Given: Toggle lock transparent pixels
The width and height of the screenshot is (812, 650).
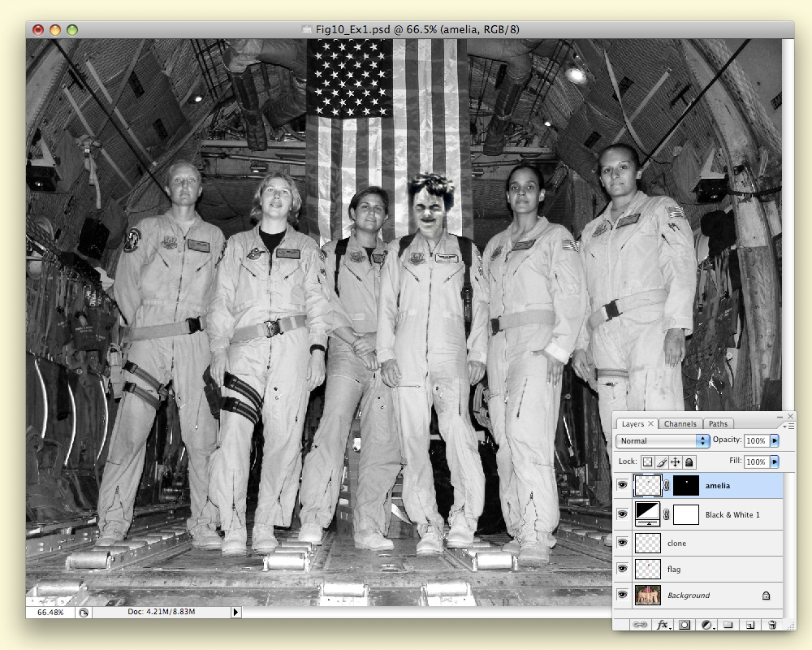Looking at the screenshot, I should 648,461.
